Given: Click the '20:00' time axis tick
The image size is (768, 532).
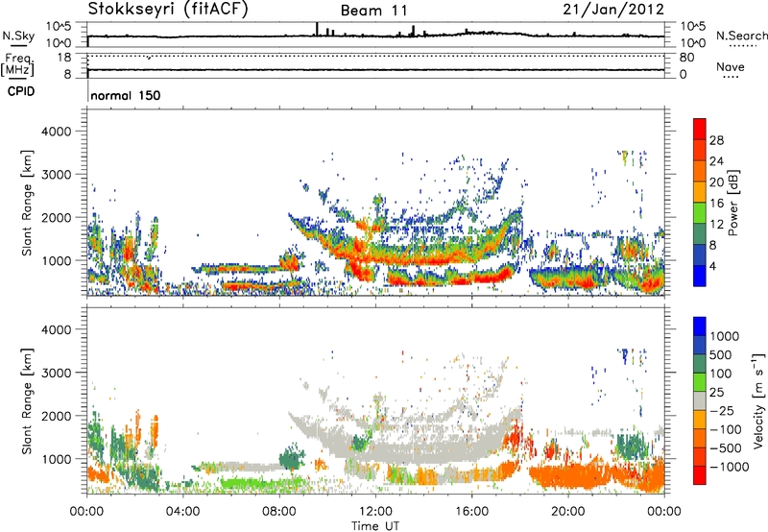Looking at the screenshot, I should click(568, 512).
